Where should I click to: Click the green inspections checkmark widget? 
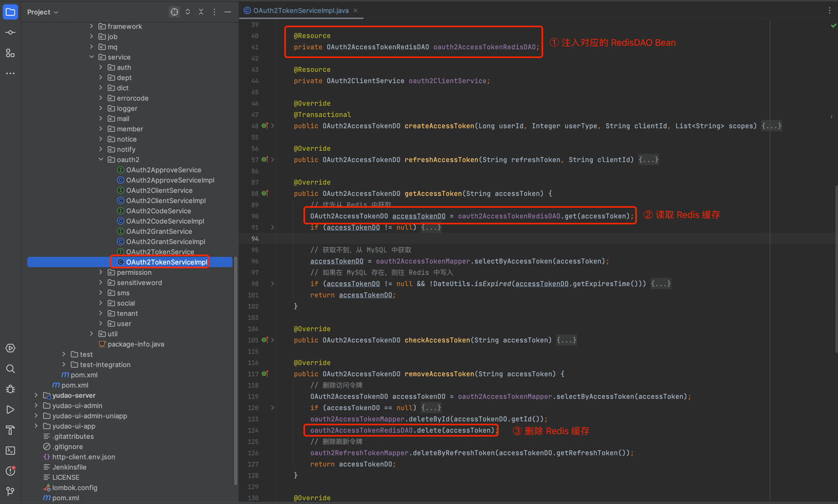(832, 25)
